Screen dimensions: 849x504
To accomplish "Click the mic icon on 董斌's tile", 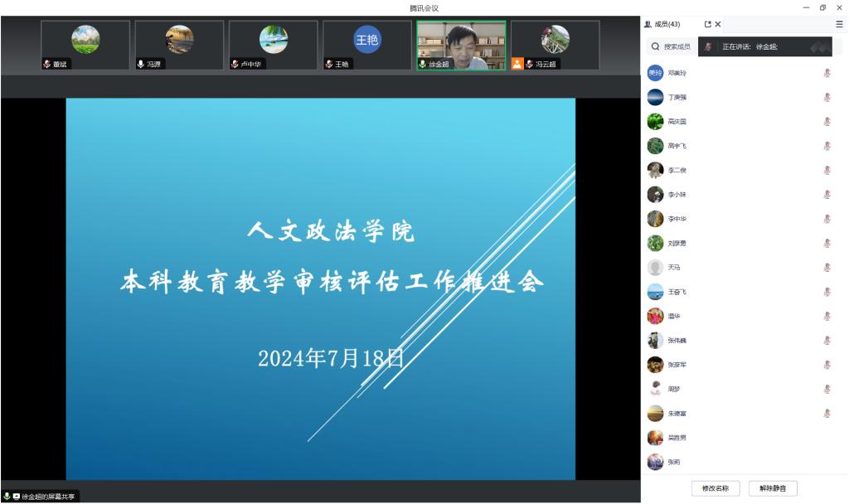I will [x=47, y=64].
